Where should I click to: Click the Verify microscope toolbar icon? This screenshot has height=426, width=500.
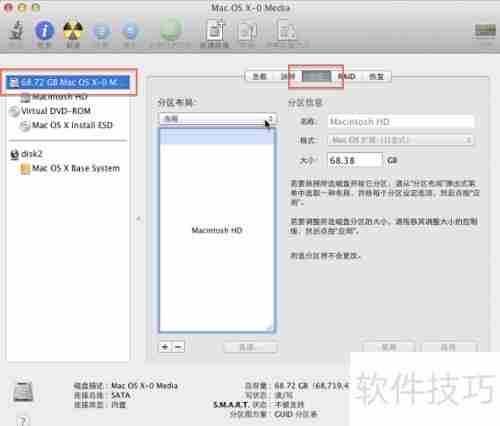click(x=15, y=30)
